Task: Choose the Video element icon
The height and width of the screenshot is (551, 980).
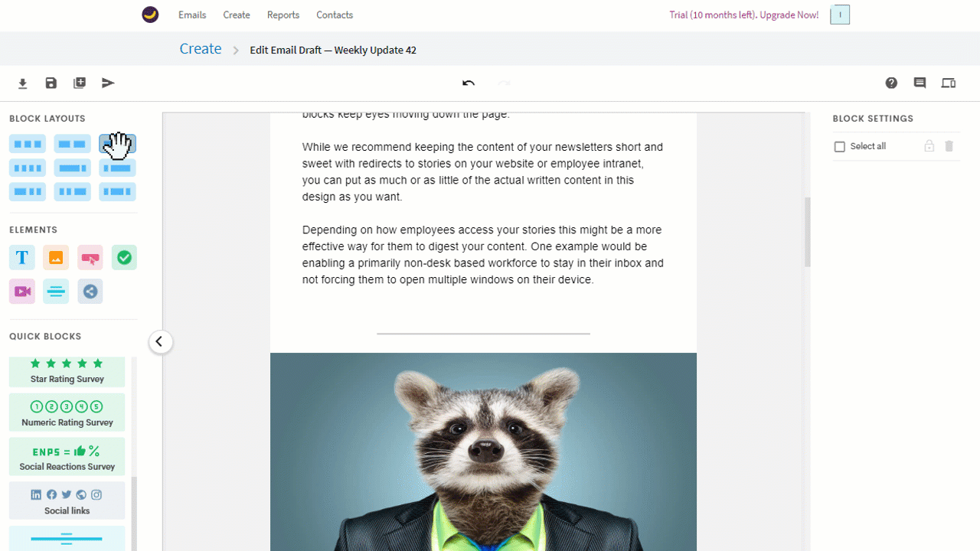Action: 22,292
